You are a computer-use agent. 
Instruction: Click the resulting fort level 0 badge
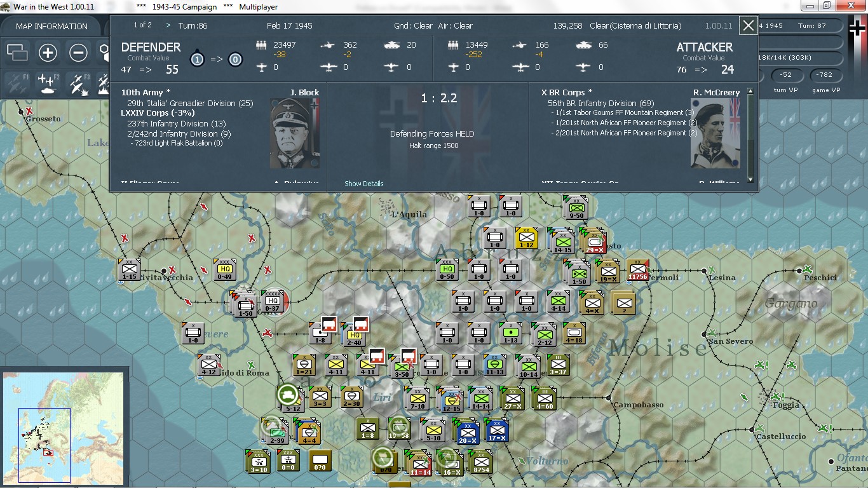coord(235,59)
